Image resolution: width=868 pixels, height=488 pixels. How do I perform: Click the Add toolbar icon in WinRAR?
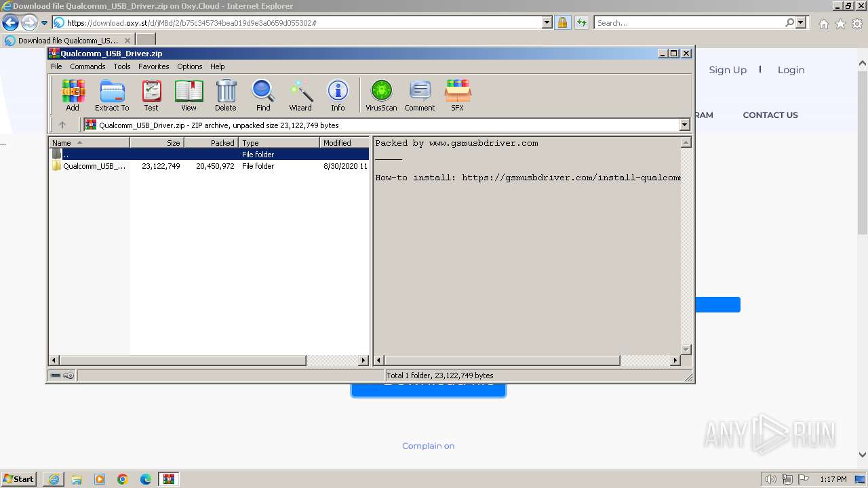(73, 95)
